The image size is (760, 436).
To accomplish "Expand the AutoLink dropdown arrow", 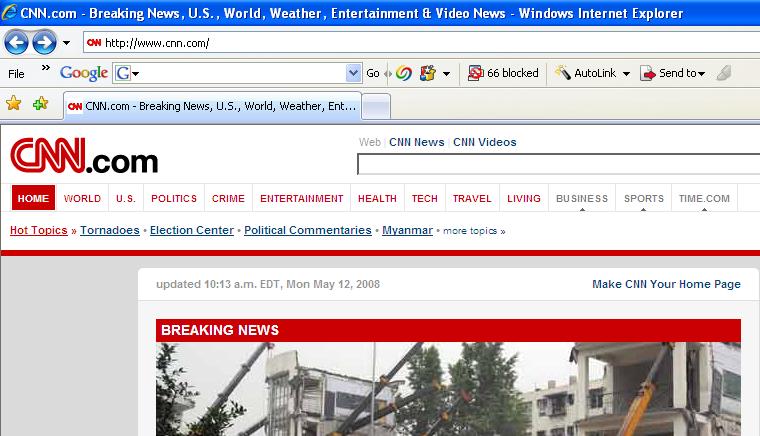I will coord(626,74).
